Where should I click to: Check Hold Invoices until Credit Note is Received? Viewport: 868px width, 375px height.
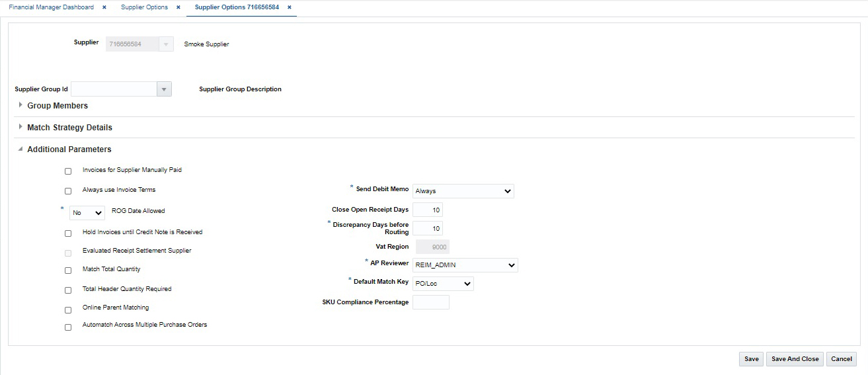pos(68,233)
